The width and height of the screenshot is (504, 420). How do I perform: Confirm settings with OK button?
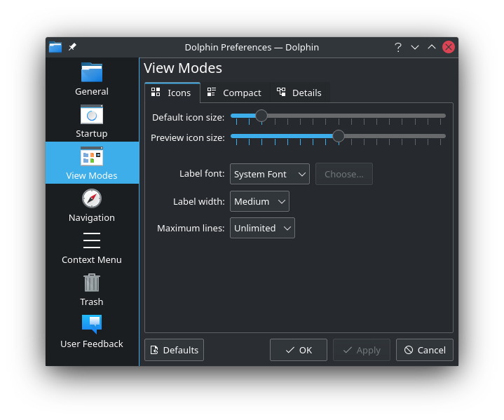[299, 350]
